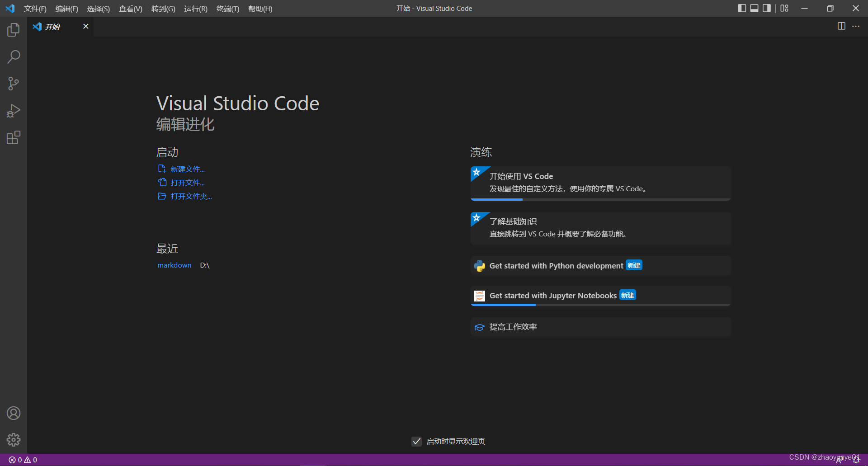Open the Search view in activity bar
The image size is (868, 466).
(14, 57)
